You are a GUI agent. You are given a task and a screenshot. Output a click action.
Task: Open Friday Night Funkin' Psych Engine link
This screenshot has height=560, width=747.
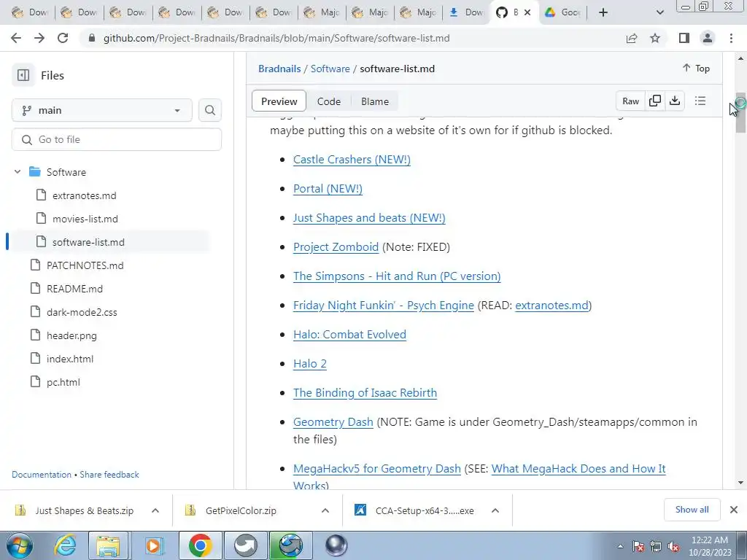pos(384,306)
